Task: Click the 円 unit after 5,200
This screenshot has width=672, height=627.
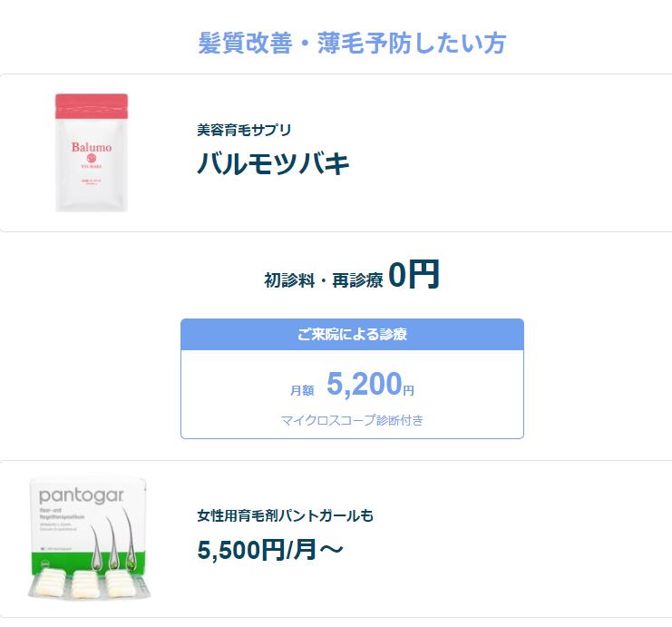Action: [x=408, y=390]
